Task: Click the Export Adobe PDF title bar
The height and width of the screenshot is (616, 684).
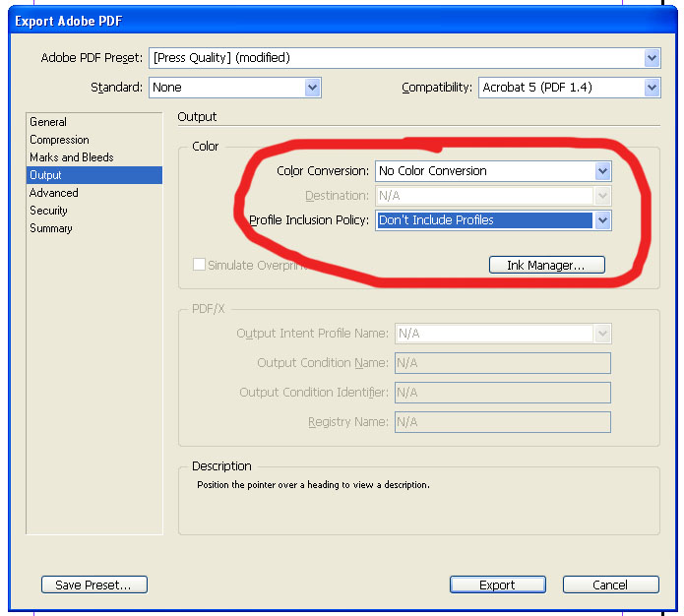Action: pos(342,21)
